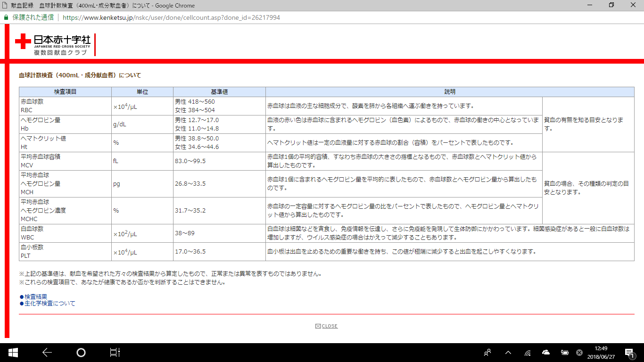
Task: Click the Wi-Fi network tray icon
Action: (528, 352)
